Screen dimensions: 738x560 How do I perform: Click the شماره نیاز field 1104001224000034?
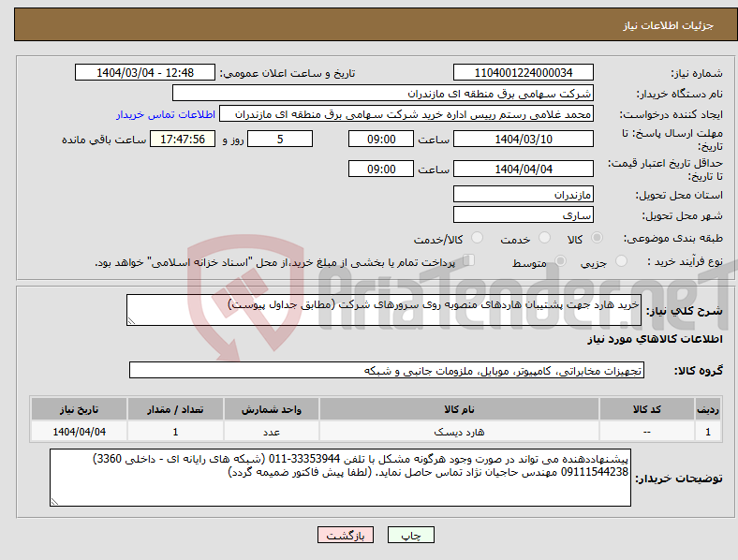point(524,72)
